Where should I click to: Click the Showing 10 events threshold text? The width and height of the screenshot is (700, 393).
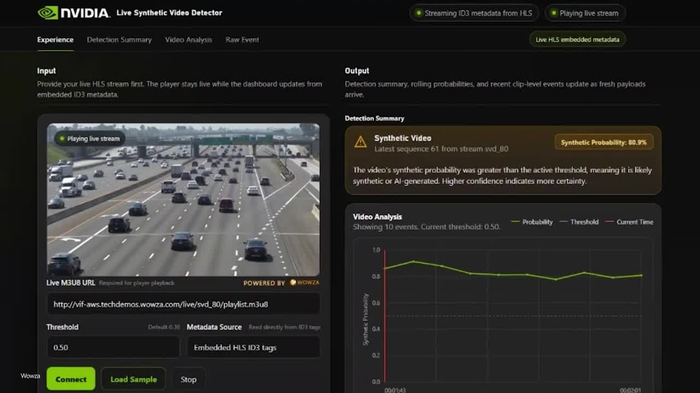click(x=426, y=227)
